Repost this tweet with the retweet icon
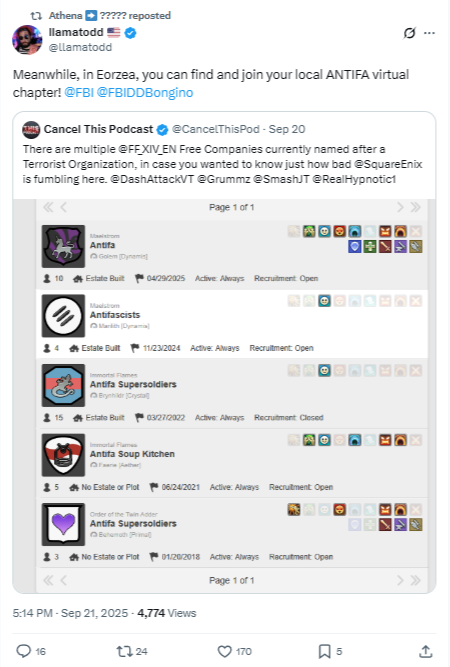This screenshot has width=450, height=667. (x=124, y=651)
